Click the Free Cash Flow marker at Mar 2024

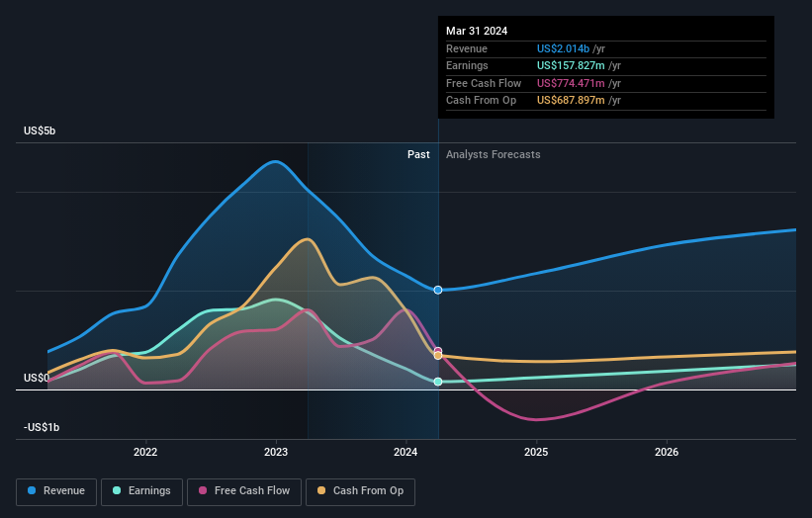[438, 351]
